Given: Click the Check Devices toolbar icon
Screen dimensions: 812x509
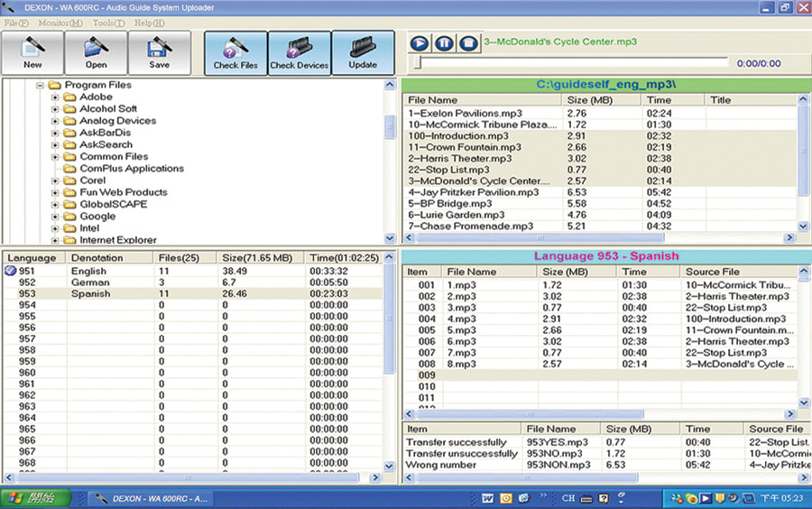Looking at the screenshot, I should pyautogui.click(x=300, y=52).
